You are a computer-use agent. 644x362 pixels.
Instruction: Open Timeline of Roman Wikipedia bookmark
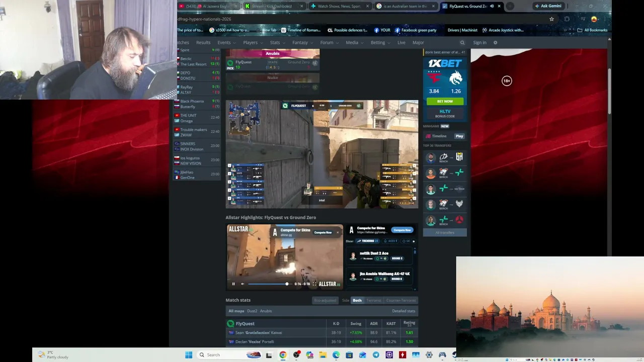300,30
